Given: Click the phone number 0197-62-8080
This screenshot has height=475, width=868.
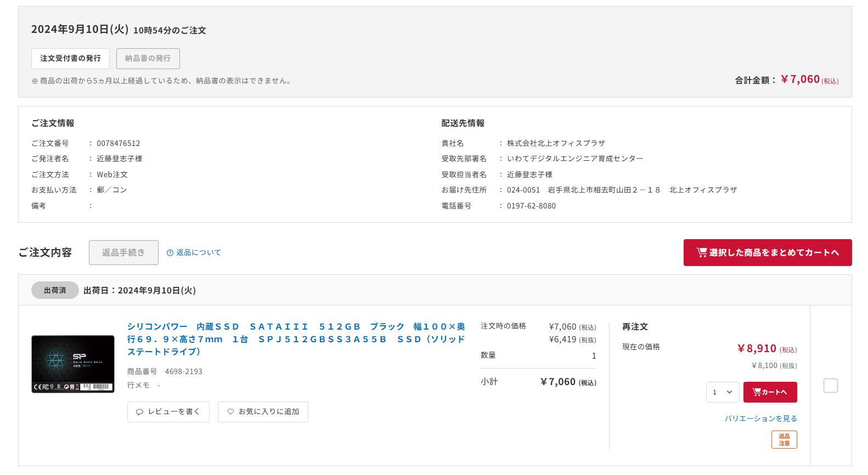Looking at the screenshot, I should tap(531, 206).
